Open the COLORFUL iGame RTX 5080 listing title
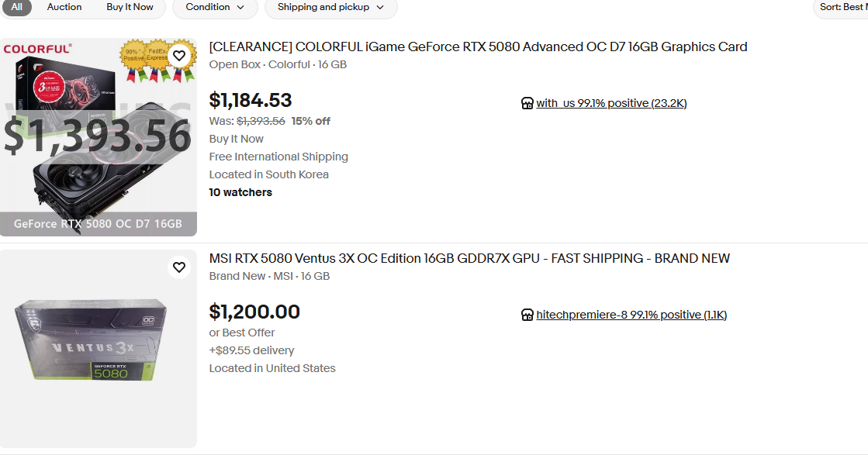 (478, 47)
